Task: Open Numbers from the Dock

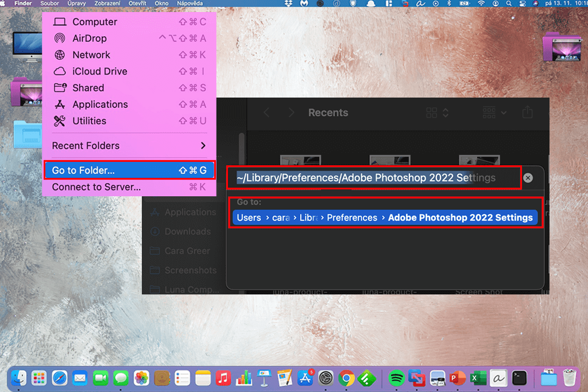Action: pyautogui.click(x=243, y=378)
